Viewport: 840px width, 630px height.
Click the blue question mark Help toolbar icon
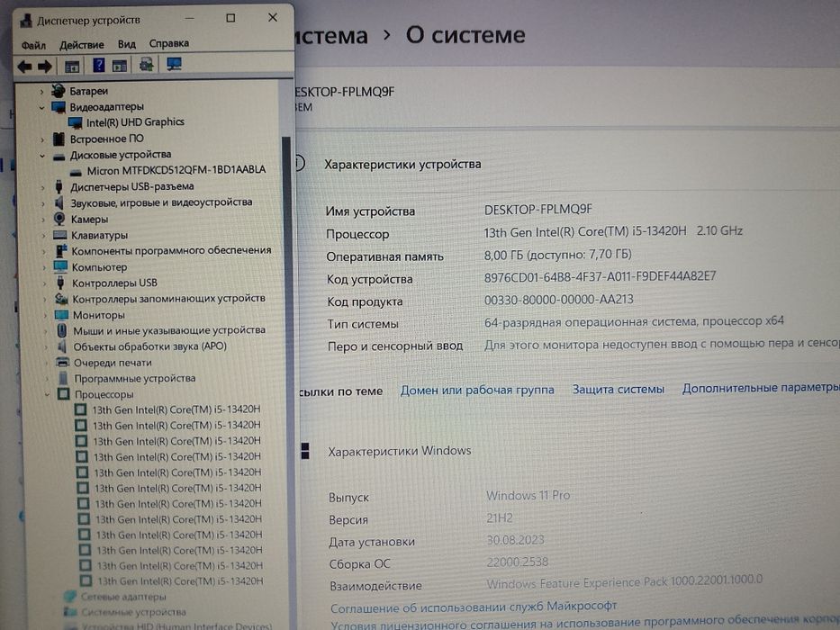tap(98, 66)
